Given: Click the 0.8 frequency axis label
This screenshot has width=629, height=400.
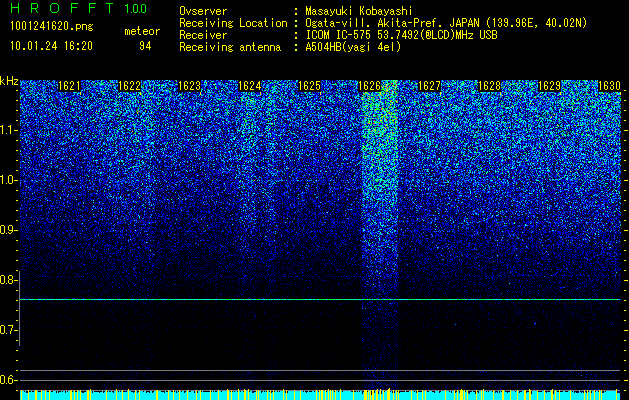Looking at the screenshot, I should pos(8,280).
